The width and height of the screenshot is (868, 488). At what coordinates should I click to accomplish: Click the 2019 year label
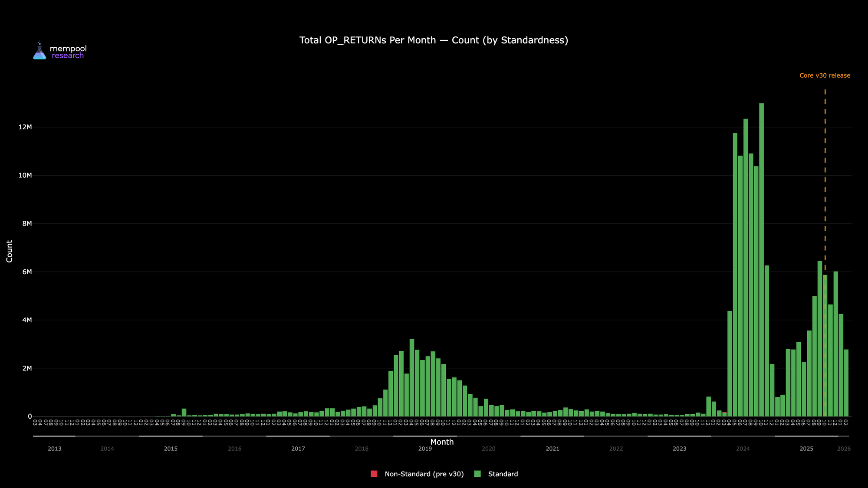click(x=425, y=449)
